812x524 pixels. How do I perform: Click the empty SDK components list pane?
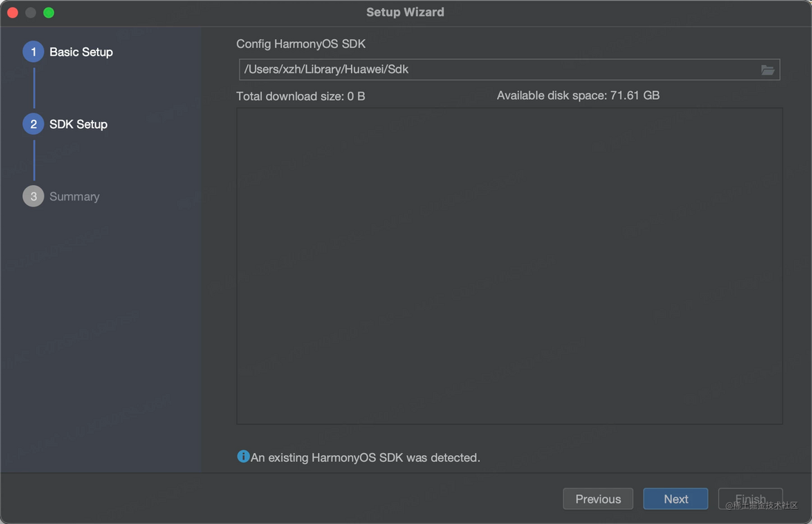510,266
